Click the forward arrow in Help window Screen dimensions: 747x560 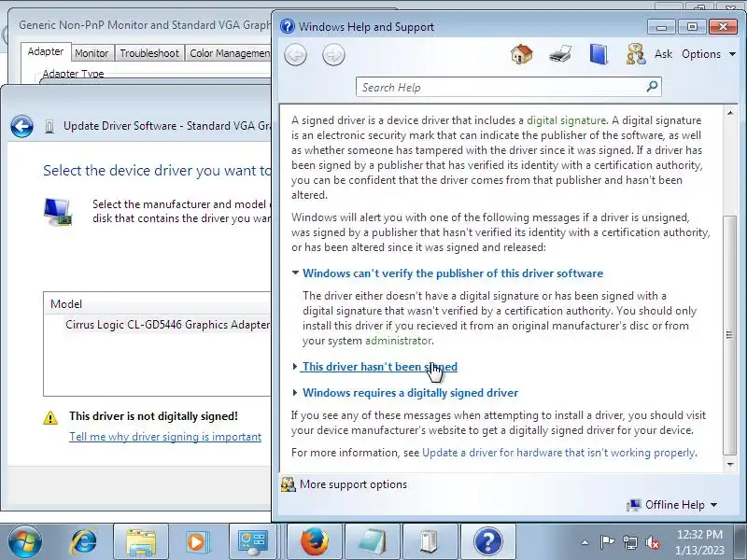coord(333,55)
